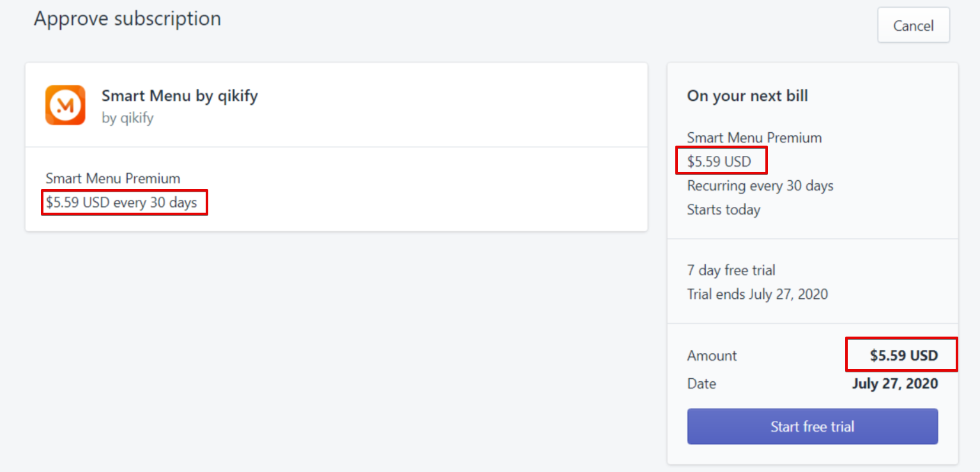Click the Starts today text
980x472 pixels.
click(x=724, y=209)
